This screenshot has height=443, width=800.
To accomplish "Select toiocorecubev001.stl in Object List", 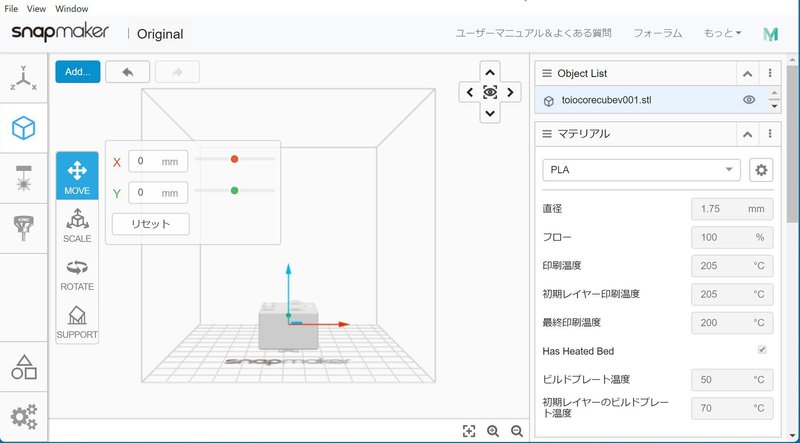I will tap(652, 100).
